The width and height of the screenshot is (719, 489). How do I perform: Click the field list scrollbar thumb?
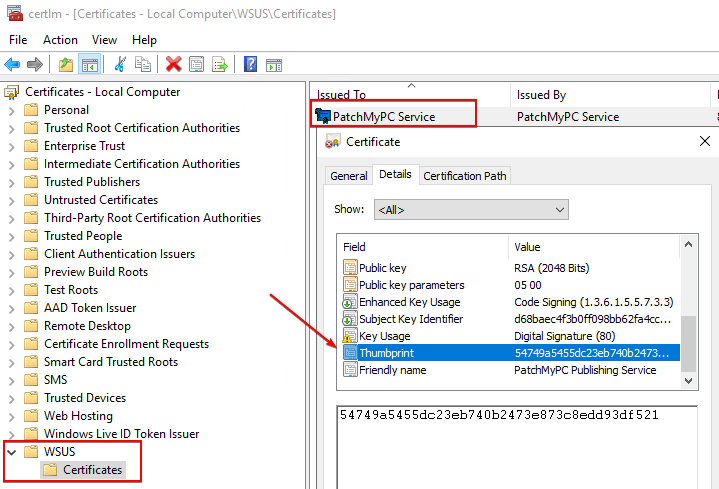point(688,344)
